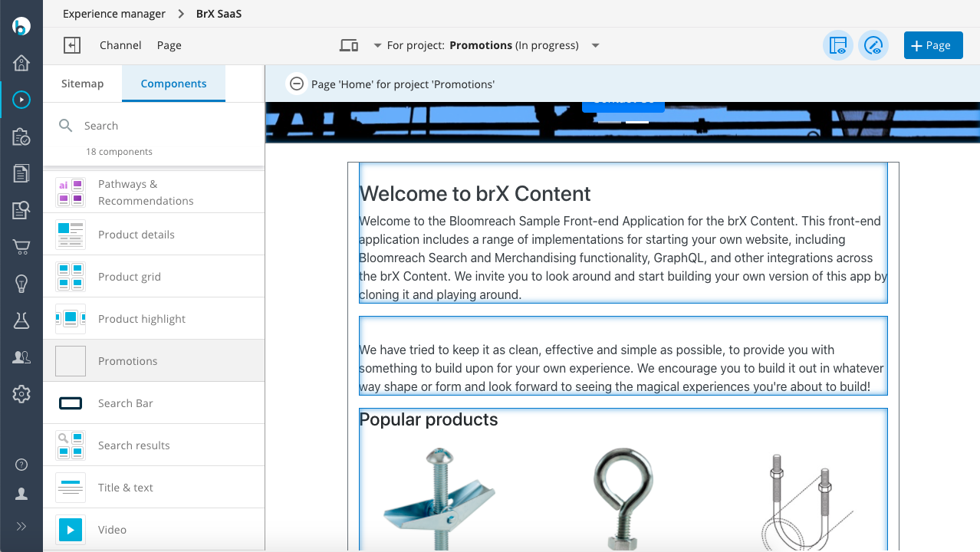Click the + Page button

tap(933, 45)
